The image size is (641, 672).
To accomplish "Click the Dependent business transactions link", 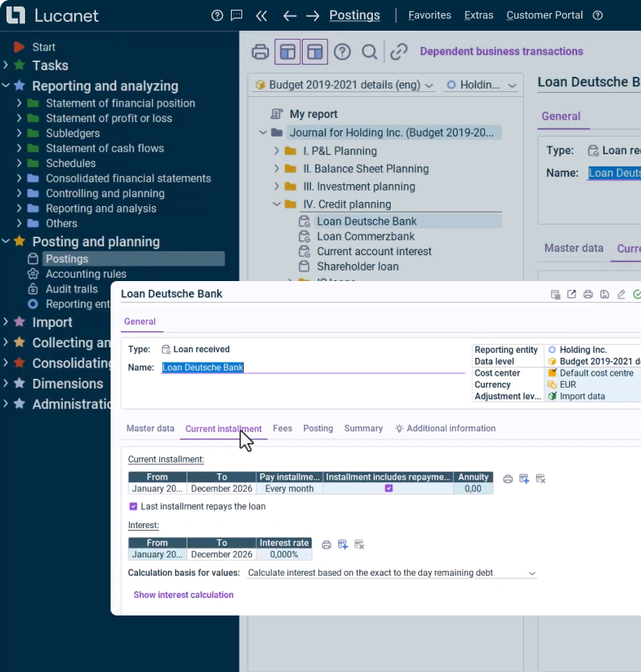I will click(501, 52).
